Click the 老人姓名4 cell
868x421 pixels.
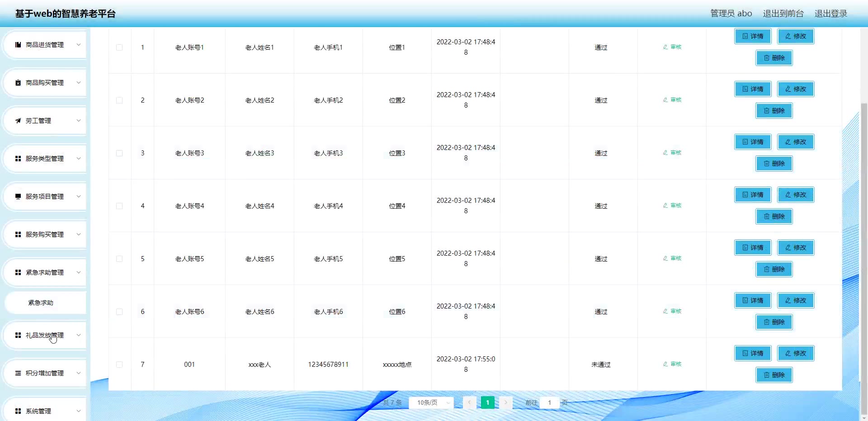259,206
